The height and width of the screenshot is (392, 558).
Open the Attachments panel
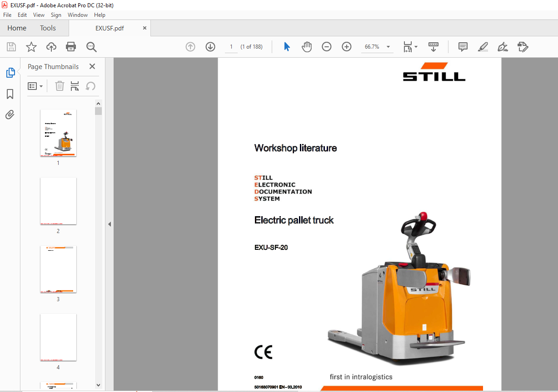pos(10,114)
